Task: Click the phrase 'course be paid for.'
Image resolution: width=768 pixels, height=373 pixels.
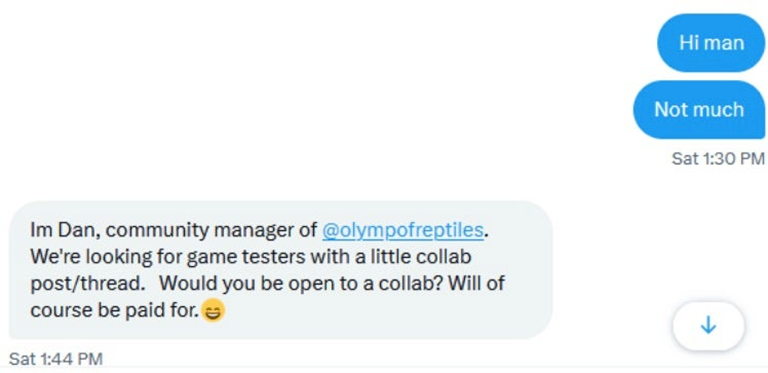Action: pos(115,310)
